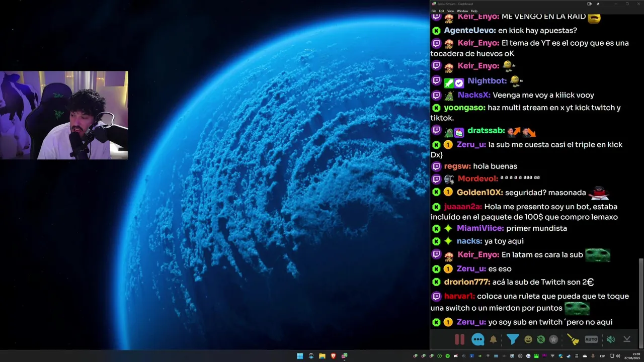Viewport: 644px width, 362px height.
Task: Open the blue funnel filter icon
Action: pyautogui.click(x=512, y=339)
